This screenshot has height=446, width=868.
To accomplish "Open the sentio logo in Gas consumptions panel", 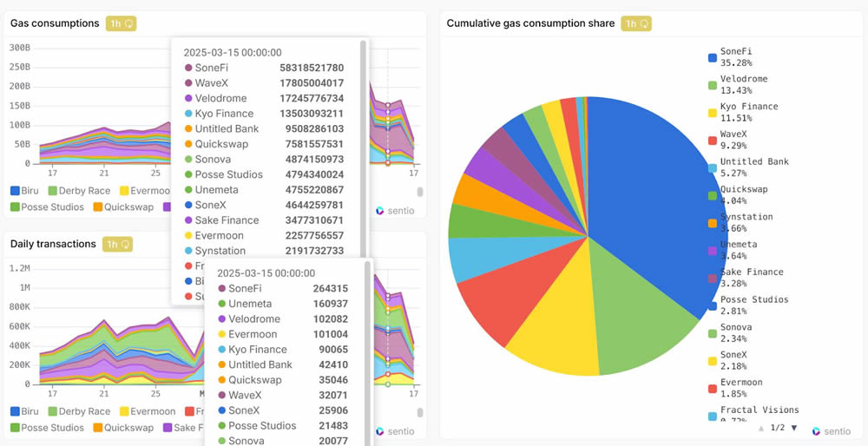I will pyautogui.click(x=395, y=210).
